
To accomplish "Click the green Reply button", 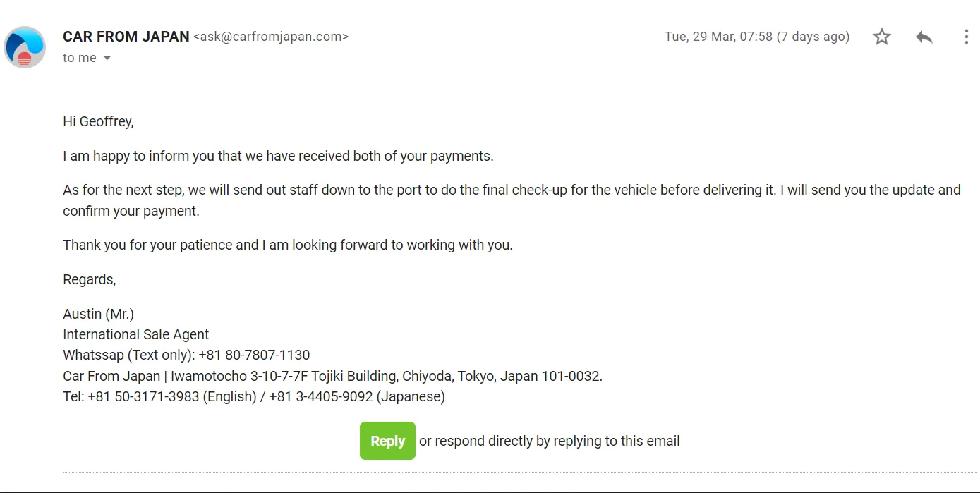I will click(x=387, y=441).
